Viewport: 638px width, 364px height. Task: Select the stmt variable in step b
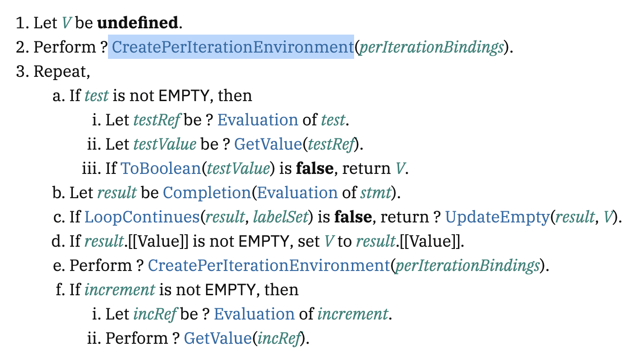point(376,193)
